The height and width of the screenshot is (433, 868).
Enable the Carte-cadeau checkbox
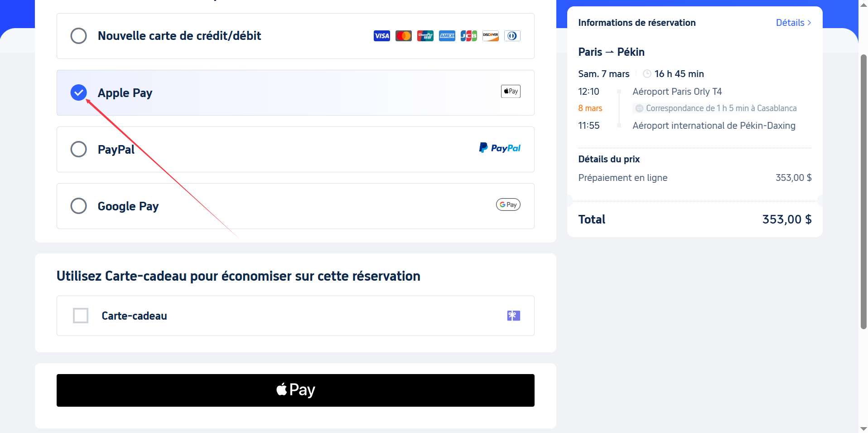(x=80, y=316)
